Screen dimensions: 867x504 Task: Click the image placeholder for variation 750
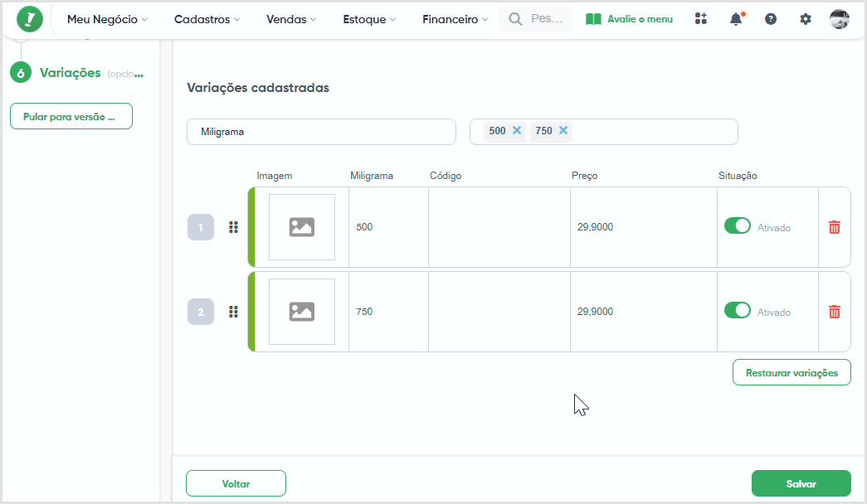coord(302,312)
